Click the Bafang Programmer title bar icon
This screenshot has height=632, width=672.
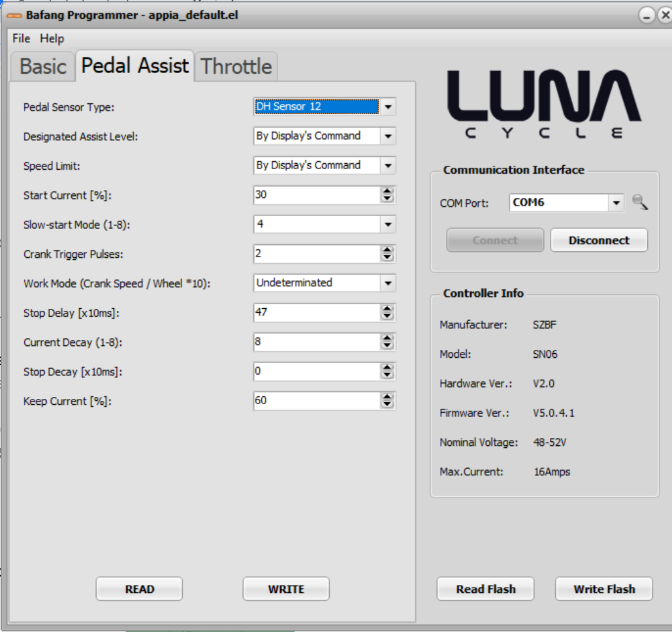click(x=14, y=16)
